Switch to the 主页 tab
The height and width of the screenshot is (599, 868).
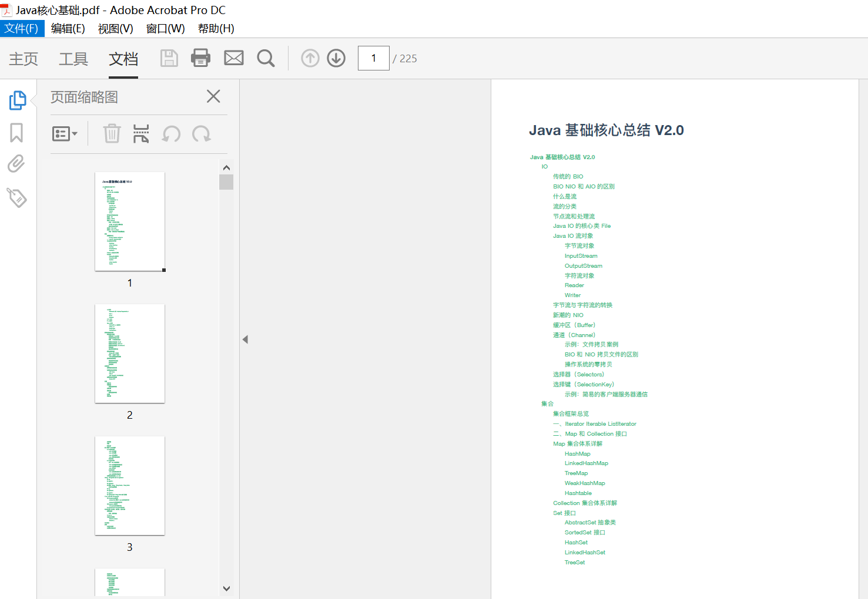[x=24, y=59]
